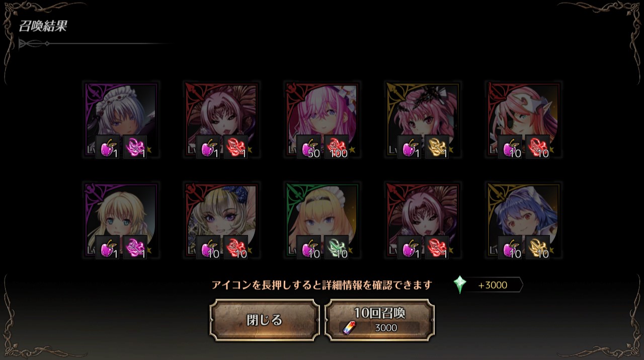
Task: Close the summon results with 閉じる
Action: [265, 320]
